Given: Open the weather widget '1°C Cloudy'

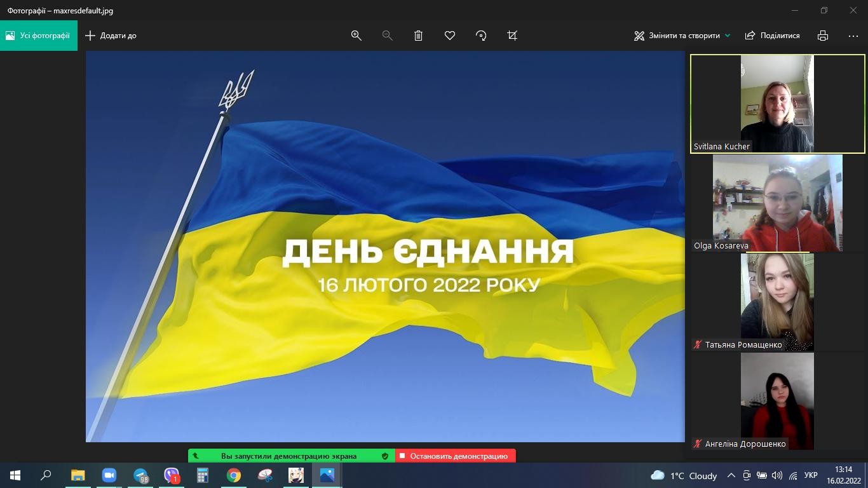Looking at the screenshot, I should point(684,475).
